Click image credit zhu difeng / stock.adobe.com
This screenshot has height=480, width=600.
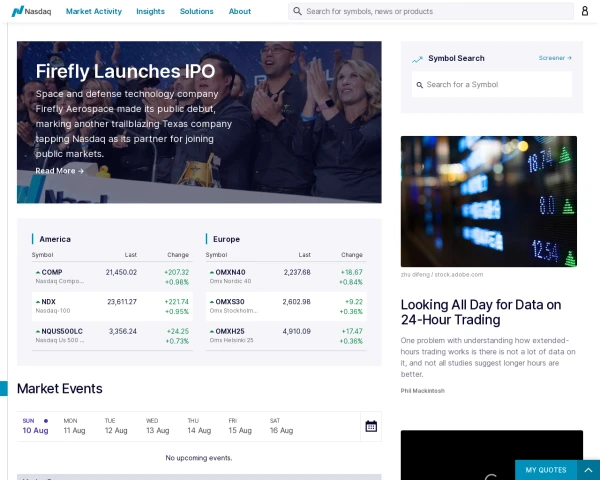(x=442, y=274)
